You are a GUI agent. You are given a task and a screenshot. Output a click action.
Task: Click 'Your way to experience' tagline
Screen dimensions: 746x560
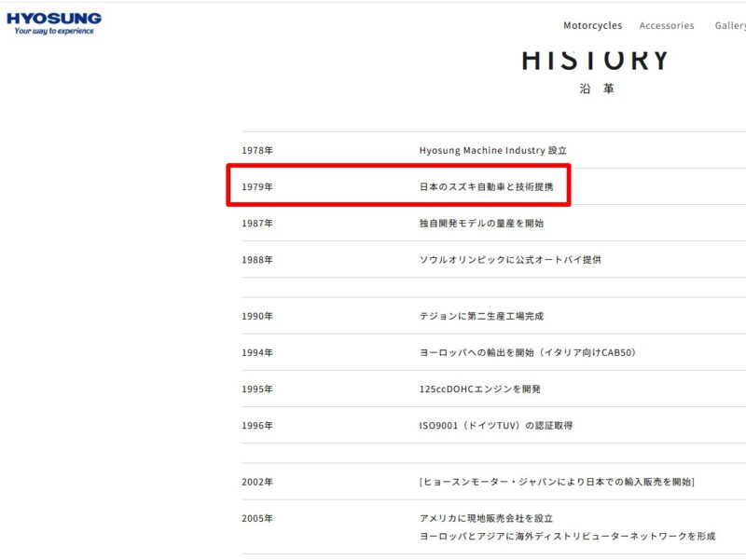(54, 31)
